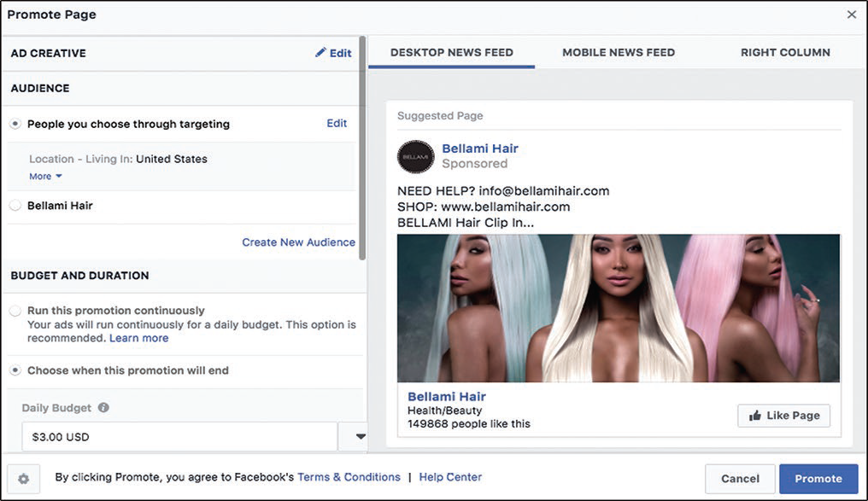The height and width of the screenshot is (501, 868).
Task: Switch to the Mobile News Feed tab
Action: tap(619, 53)
